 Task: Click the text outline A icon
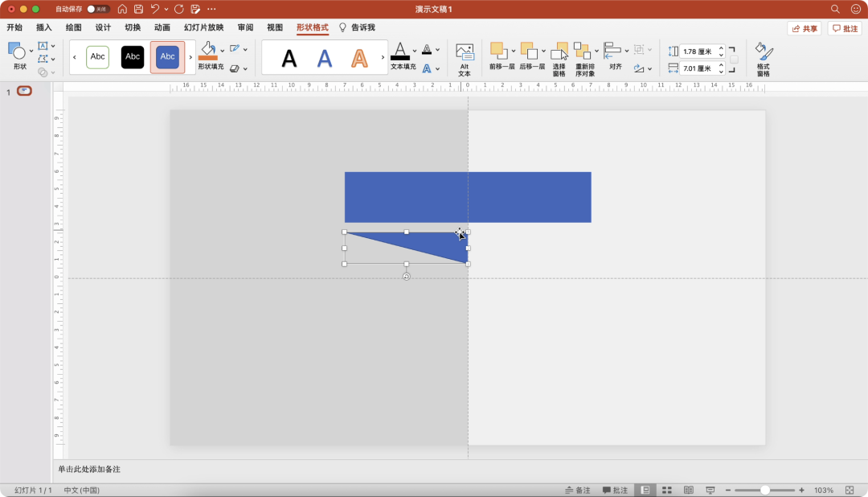[427, 49]
